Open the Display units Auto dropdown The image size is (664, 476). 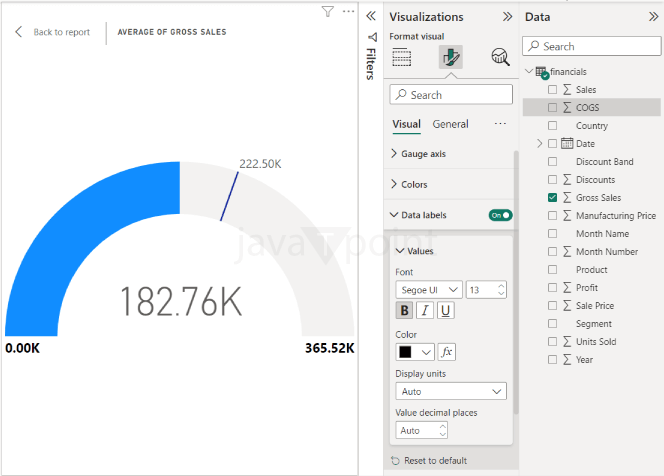point(451,391)
